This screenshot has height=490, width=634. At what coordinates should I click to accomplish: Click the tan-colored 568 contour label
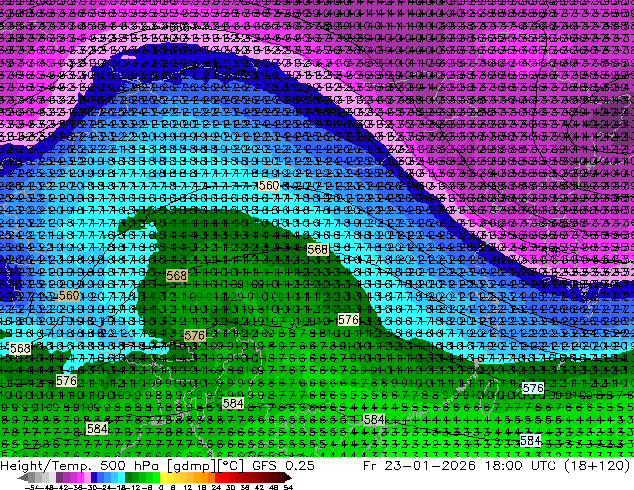click(x=177, y=276)
